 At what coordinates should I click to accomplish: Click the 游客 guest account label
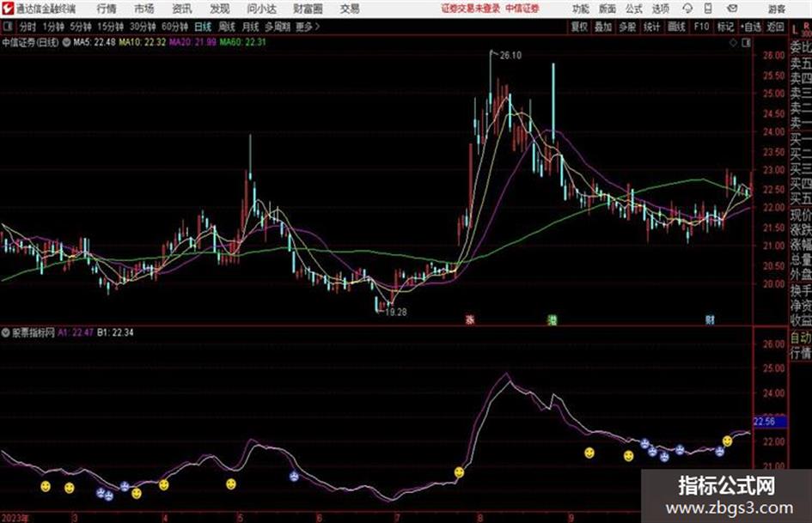point(776,9)
